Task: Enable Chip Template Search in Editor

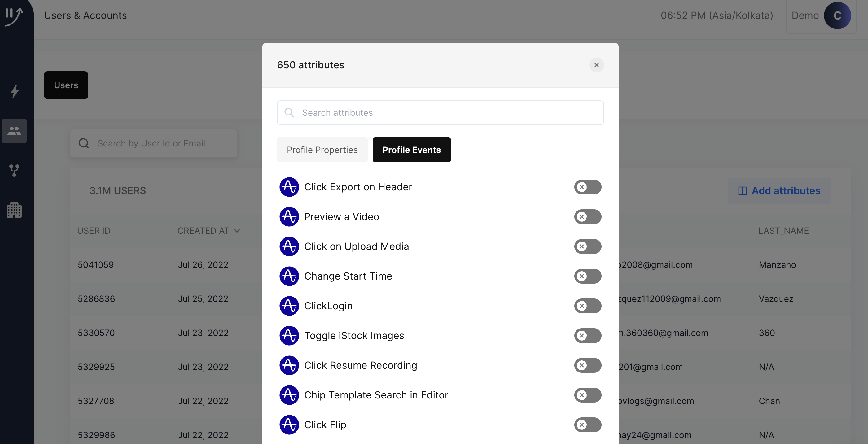Action: (587, 395)
